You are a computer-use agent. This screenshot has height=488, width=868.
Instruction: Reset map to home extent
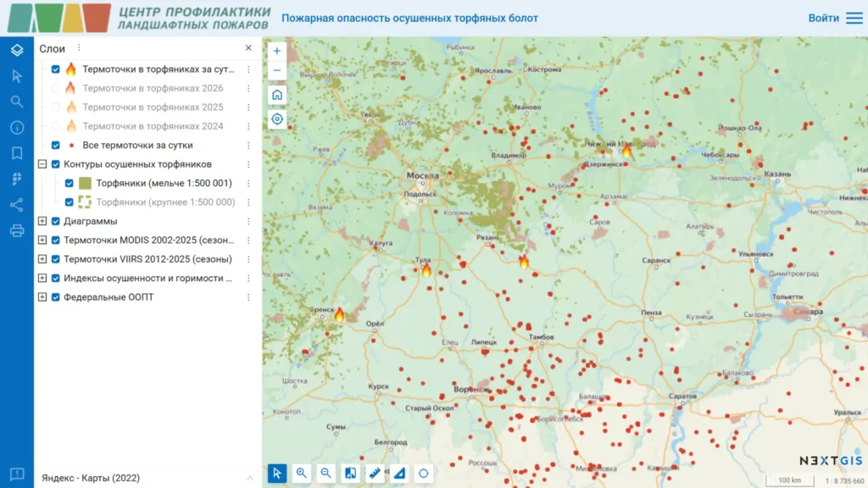click(x=277, y=95)
